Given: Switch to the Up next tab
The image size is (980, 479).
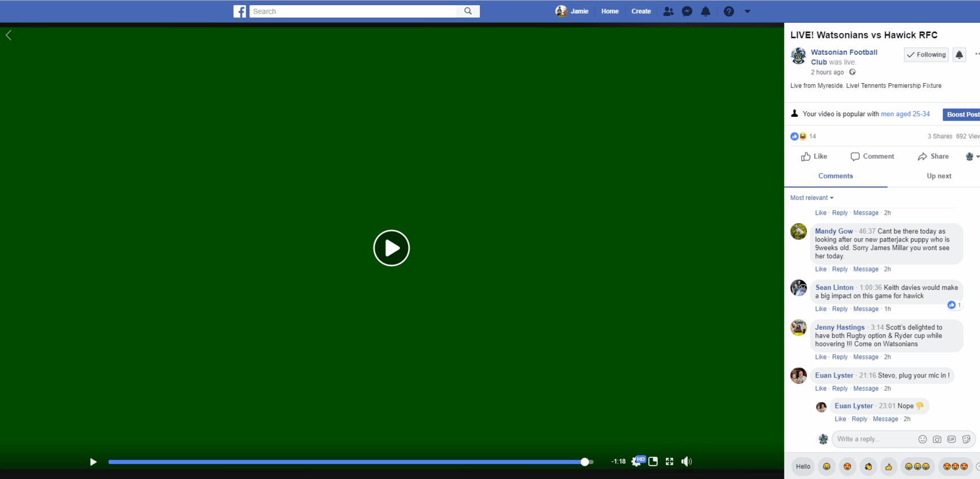Looking at the screenshot, I should (939, 176).
